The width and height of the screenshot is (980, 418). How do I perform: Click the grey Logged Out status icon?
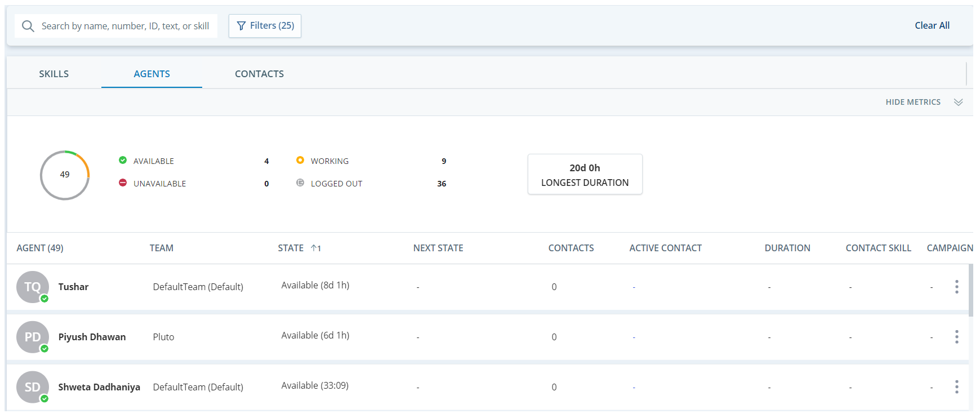300,183
